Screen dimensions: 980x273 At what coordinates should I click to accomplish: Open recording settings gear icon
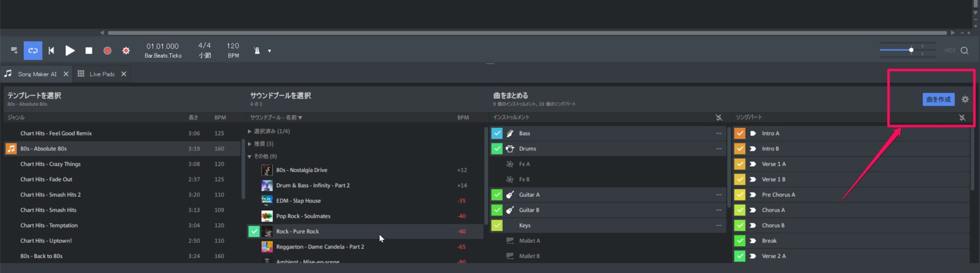pyautogui.click(x=126, y=50)
